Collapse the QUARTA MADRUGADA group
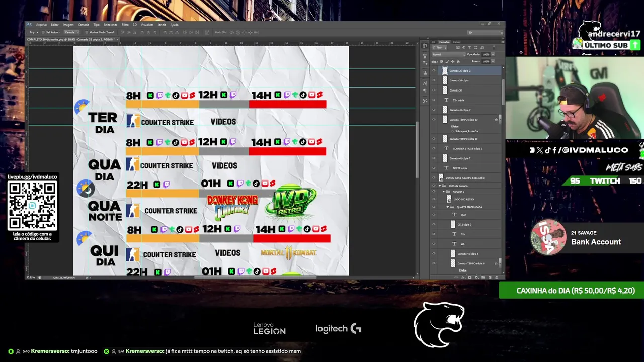 pos(447,207)
